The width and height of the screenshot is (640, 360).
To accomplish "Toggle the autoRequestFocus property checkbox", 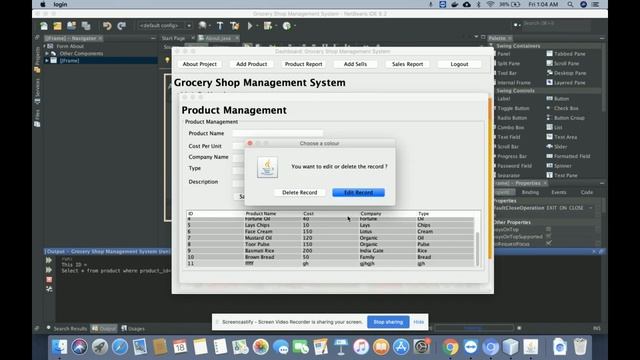I will [549, 243].
